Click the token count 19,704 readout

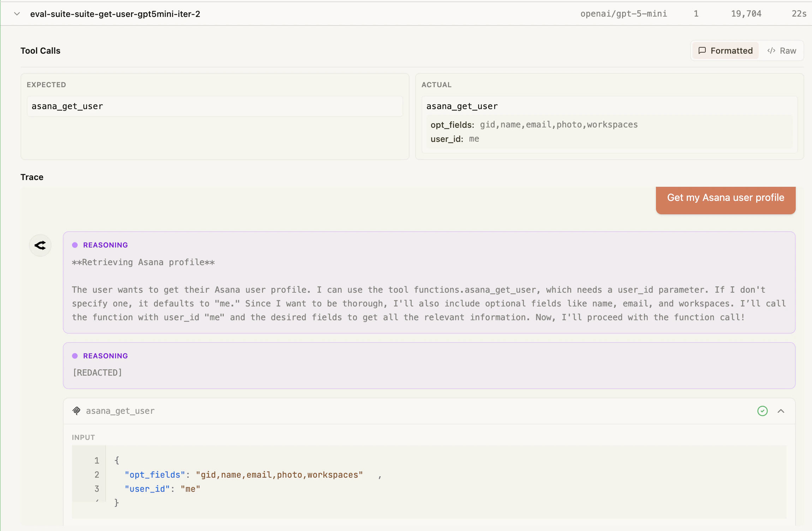tap(746, 14)
